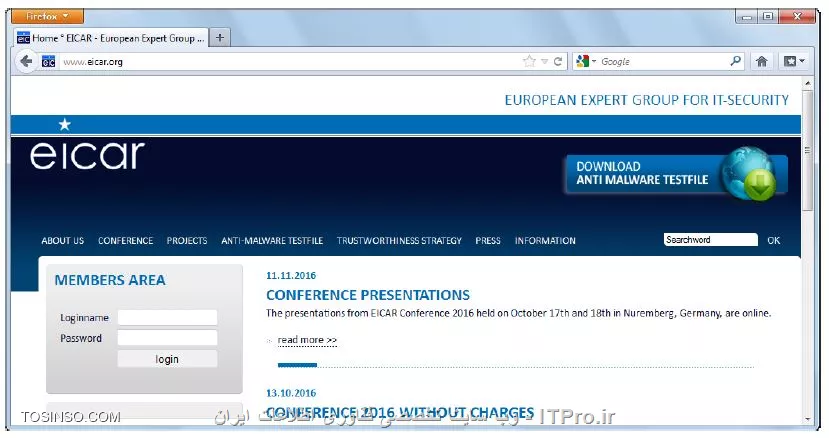Image resolution: width=829 pixels, height=438 pixels.
Task: Follow the read more >> link
Action: 307,340
